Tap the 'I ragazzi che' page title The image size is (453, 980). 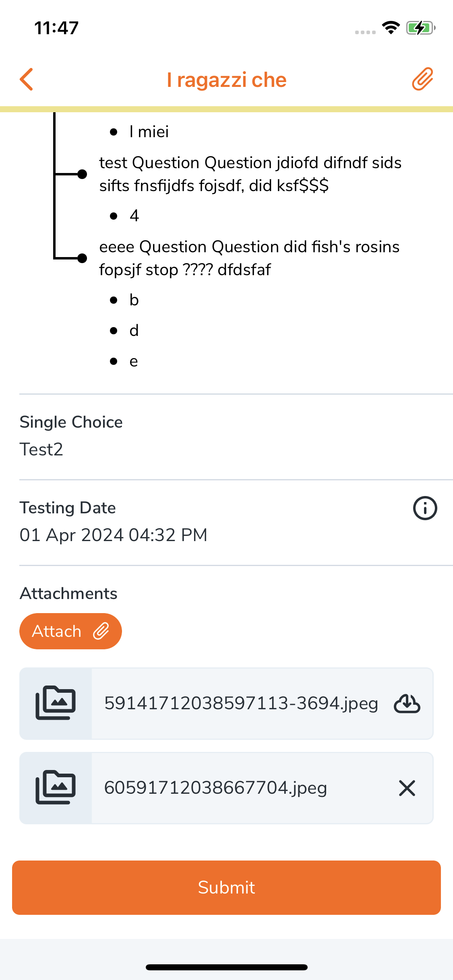[226, 80]
